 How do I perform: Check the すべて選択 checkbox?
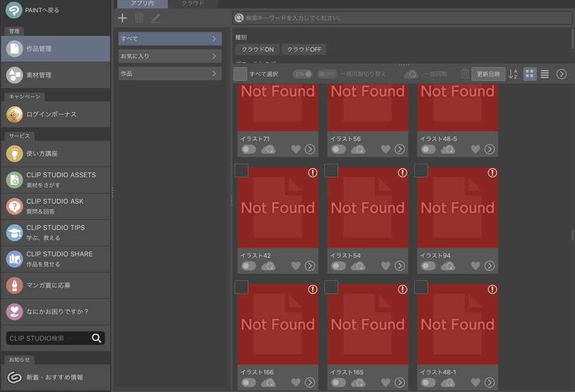240,74
